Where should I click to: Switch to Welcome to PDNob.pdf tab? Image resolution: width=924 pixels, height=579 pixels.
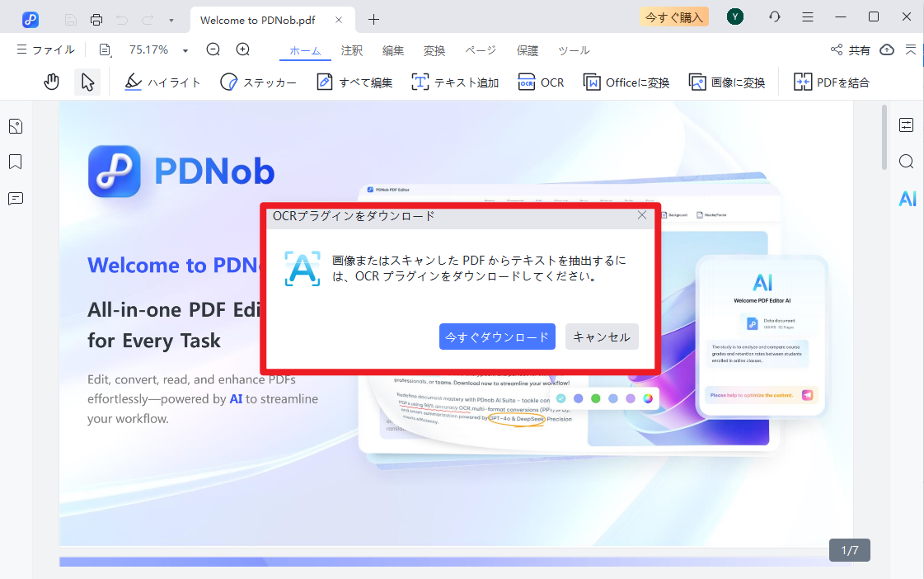(x=257, y=20)
